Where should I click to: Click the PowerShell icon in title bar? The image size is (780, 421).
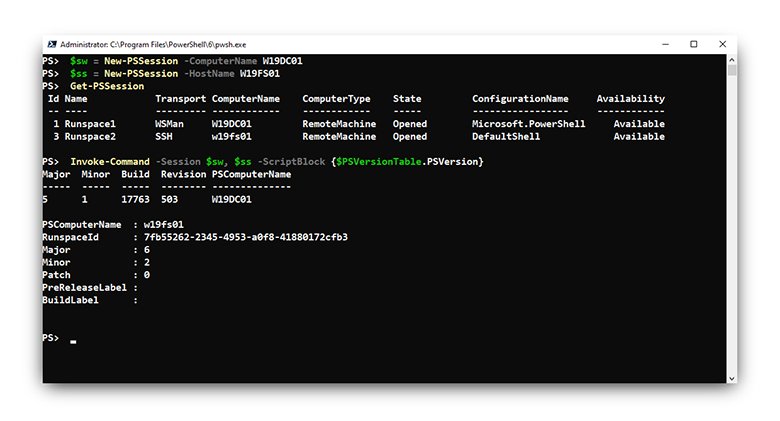(50, 45)
